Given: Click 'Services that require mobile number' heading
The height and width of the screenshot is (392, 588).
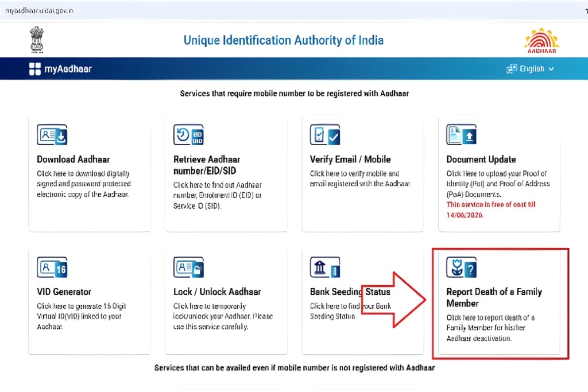Looking at the screenshot, I should point(295,94).
